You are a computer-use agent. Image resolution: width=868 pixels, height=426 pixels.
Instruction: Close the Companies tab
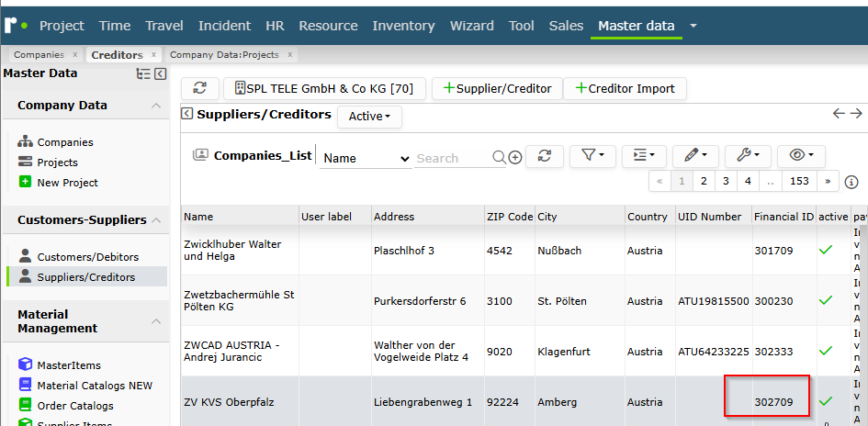point(76,55)
